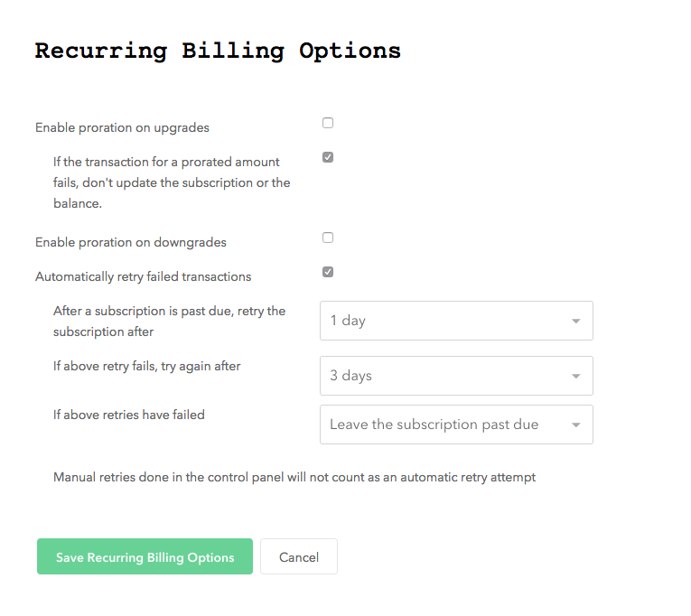Save Recurring Billing Options

145,556
